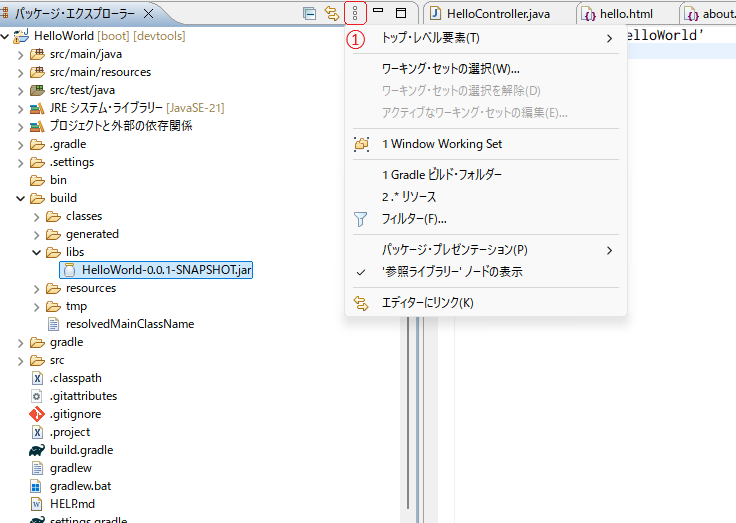Toggle '参照ライブラリー' ノードの表示 checked option
Screen dimensions: 736x523
click(x=452, y=272)
